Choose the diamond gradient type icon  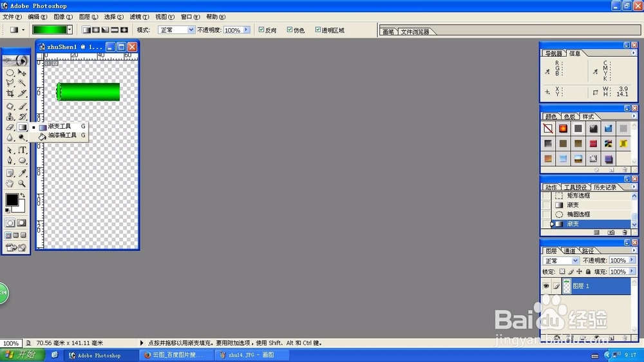tap(124, 30)
